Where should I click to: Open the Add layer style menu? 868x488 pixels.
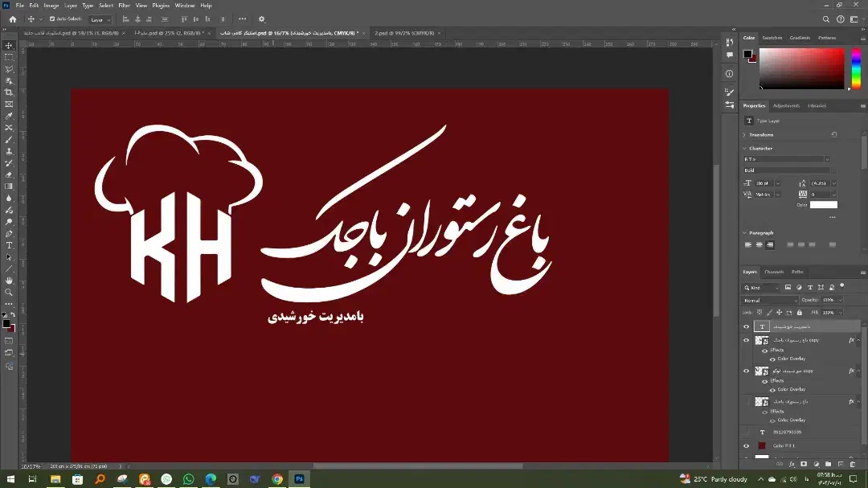tap(792, 464)
